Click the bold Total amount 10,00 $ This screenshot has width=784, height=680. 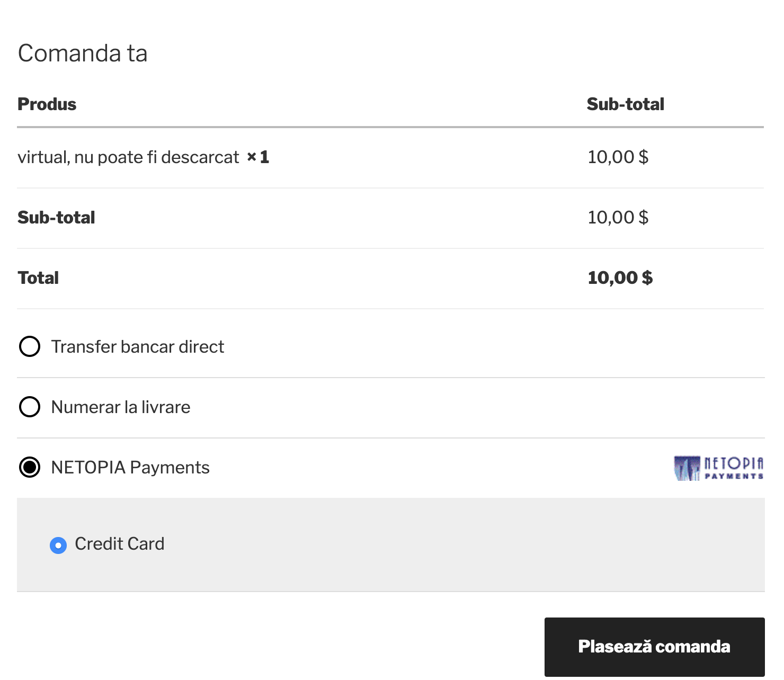click(x=620, y=278)
